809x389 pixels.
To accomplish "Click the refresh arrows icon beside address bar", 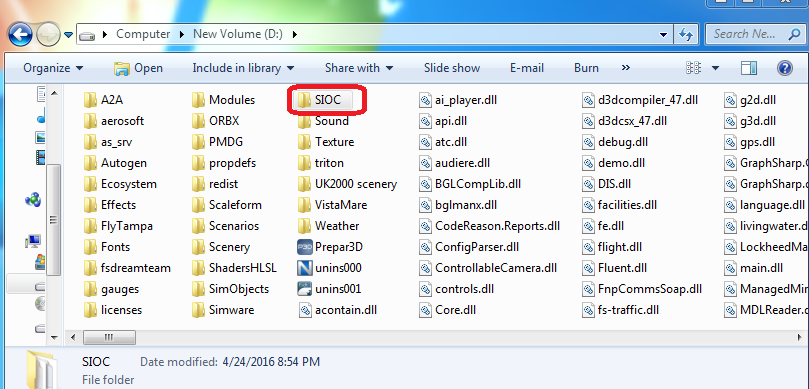I will point(685,35).
